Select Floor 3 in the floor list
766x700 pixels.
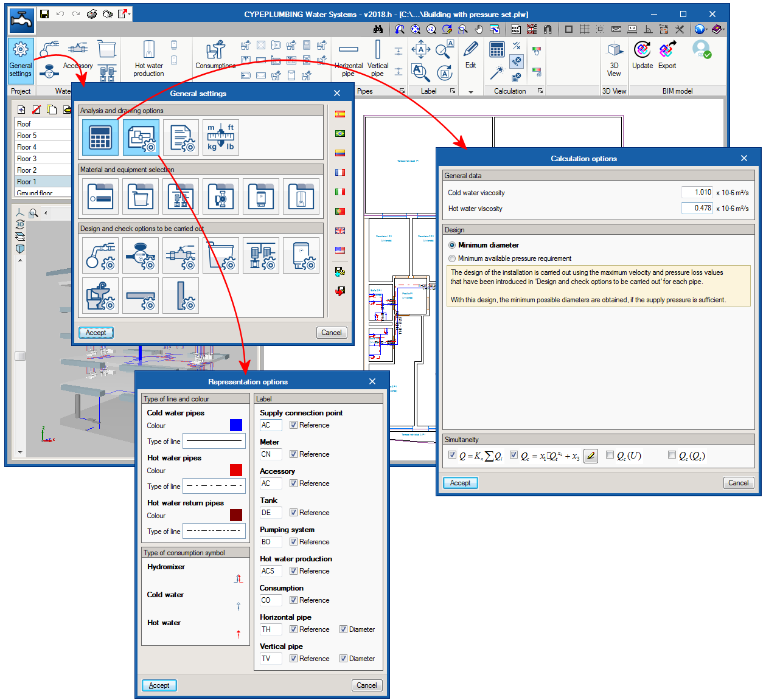pyautogui.click(x=43, y=159)
